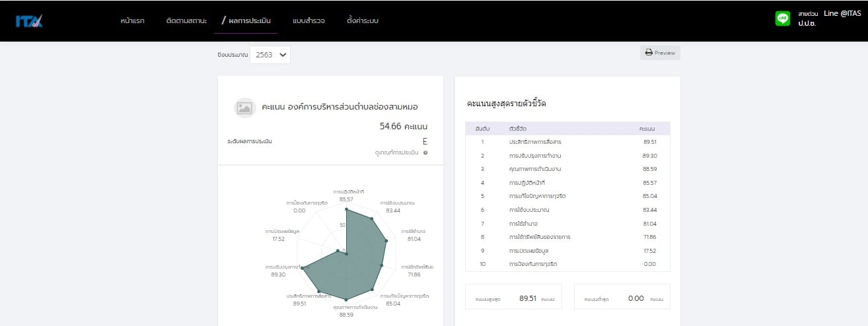Open the ตั้งค่าระบบ menu
868x326 pixels.
[363, 20]
